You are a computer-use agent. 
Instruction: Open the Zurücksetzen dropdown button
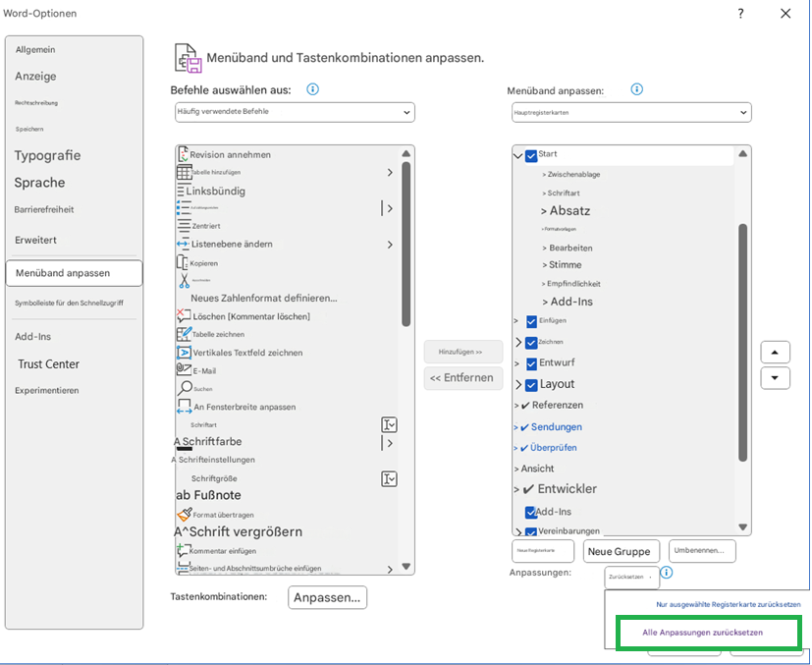pyautogui.click(x=631, y=577)
